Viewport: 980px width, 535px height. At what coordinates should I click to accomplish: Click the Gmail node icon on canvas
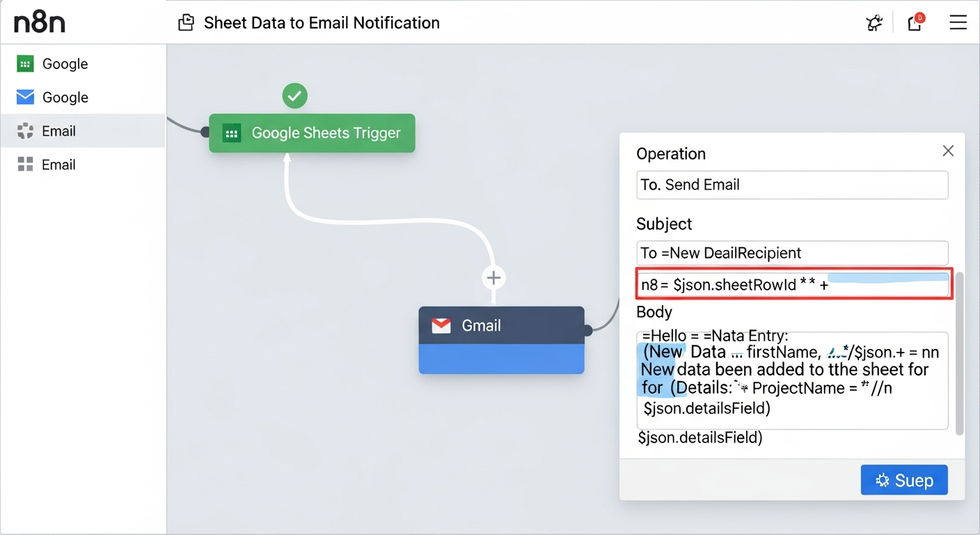[x=441, y=325]
